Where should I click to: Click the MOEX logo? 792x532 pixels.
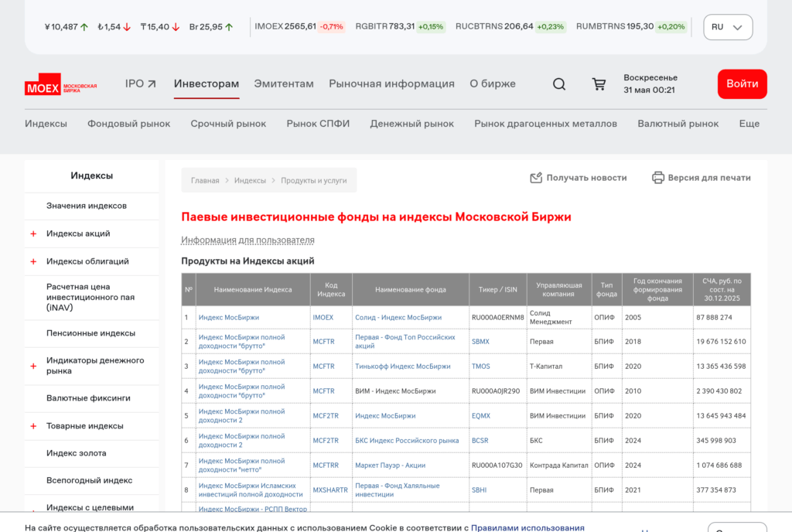click(60, 85)
